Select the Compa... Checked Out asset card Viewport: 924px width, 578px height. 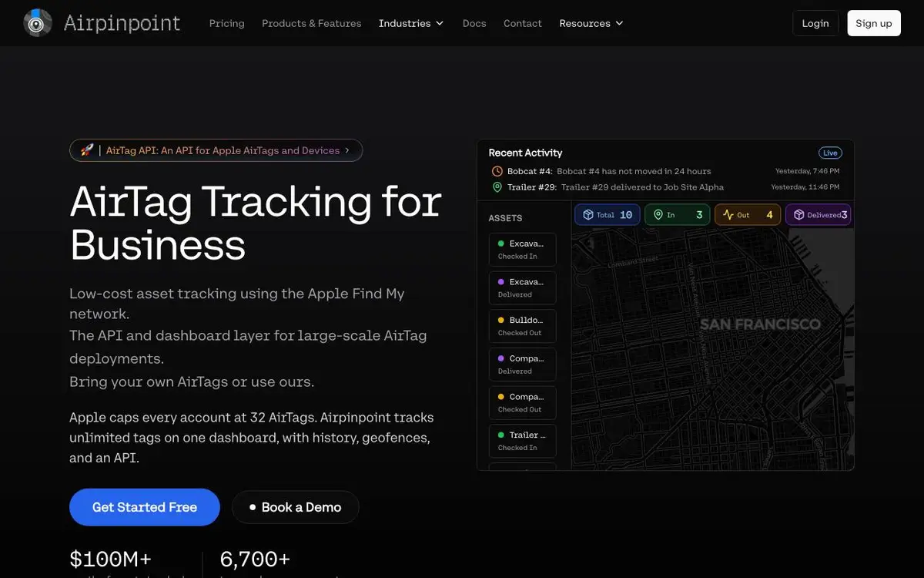(522, 403)
